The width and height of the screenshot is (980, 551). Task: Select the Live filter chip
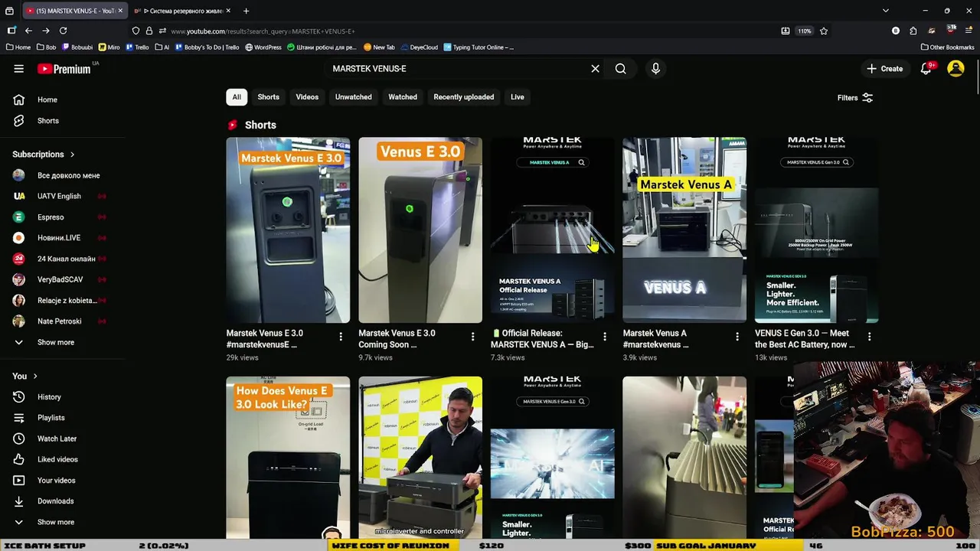click(518, 97)
